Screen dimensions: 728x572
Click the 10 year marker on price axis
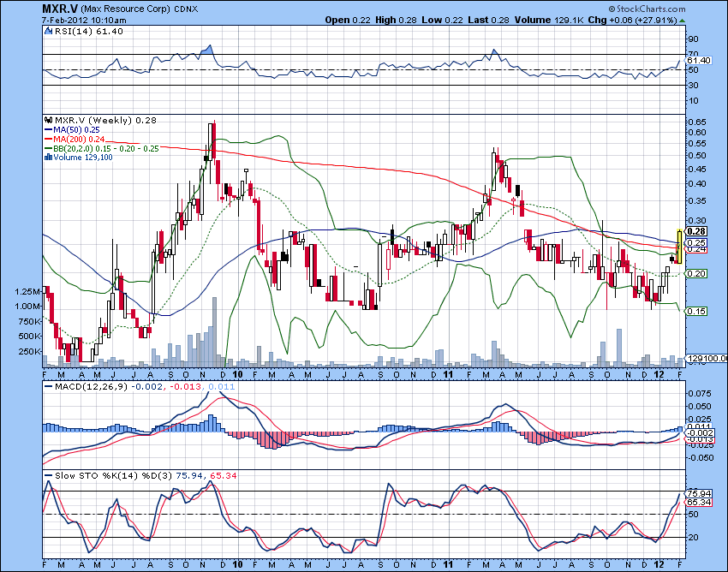[x=238, y=374]
